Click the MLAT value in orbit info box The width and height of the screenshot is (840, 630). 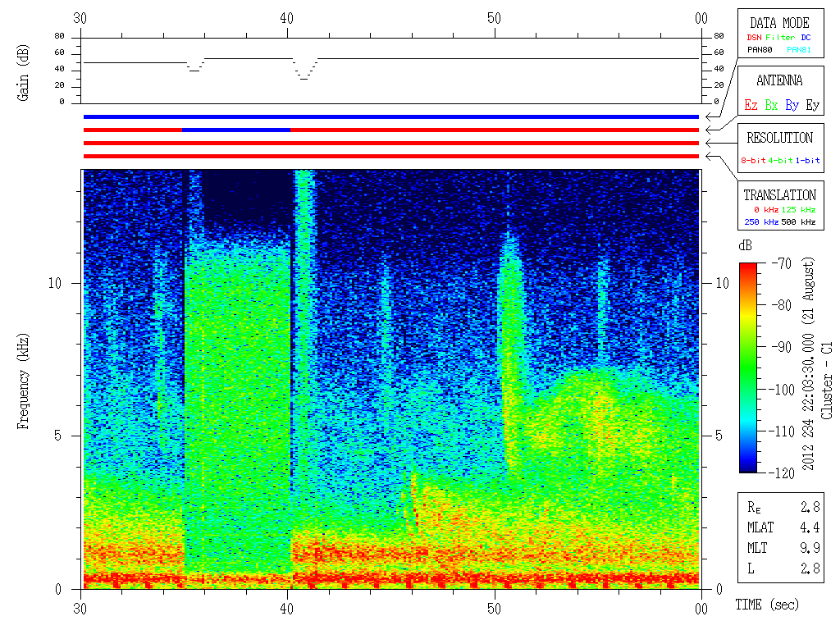pos(810,527)
